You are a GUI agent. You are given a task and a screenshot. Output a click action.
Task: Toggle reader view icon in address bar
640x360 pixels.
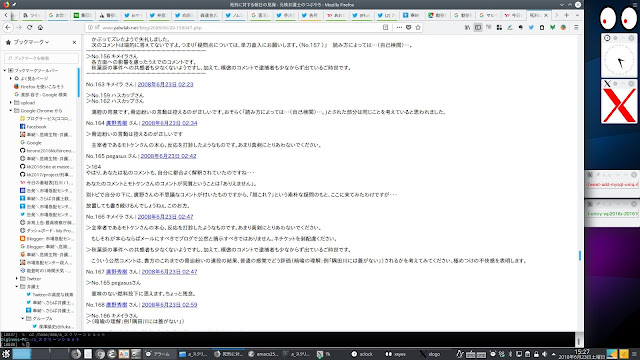tap(385, 27)
